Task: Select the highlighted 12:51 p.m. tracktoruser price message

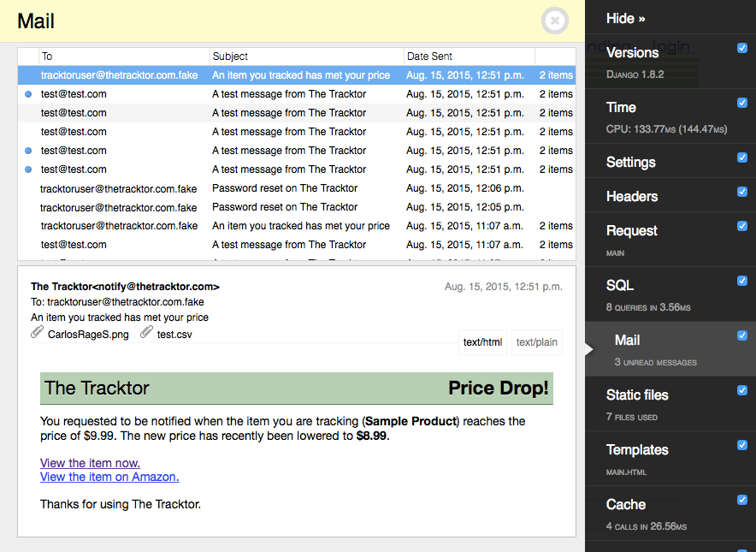Action: pos(297,75)
